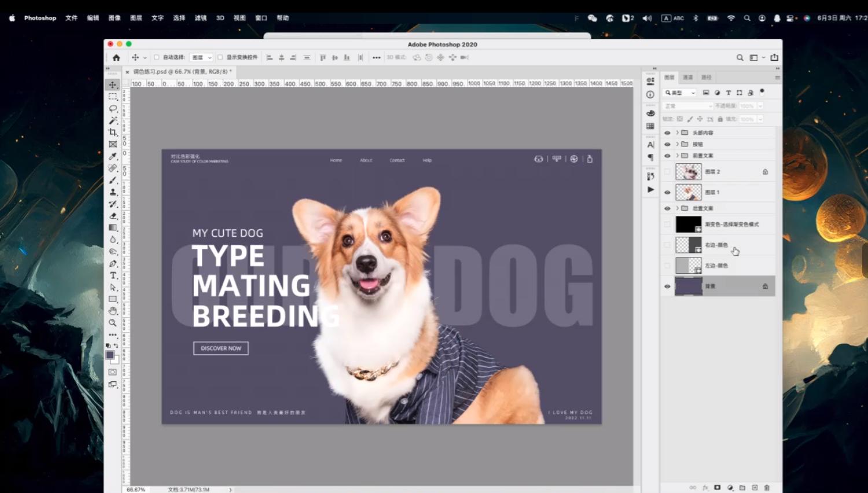Enable the 显示变换控件 checkbox
868x493 pixels.
coord(220,57)
